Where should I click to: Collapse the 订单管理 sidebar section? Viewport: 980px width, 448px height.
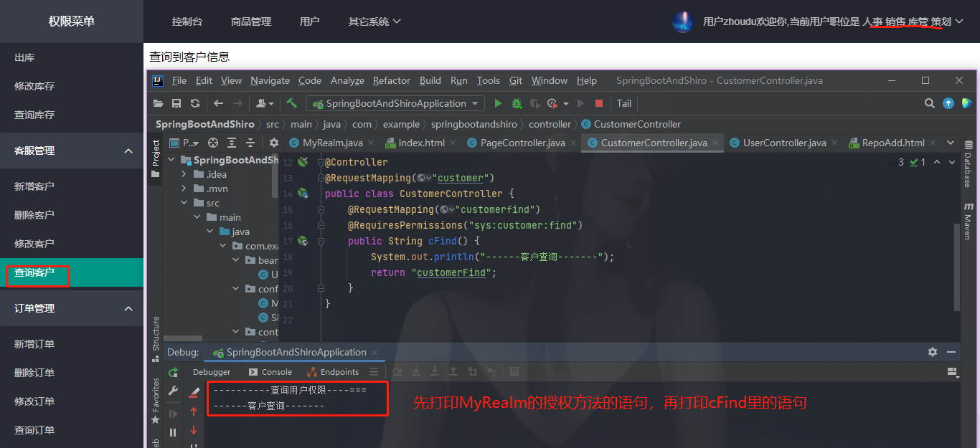(128, 308)
